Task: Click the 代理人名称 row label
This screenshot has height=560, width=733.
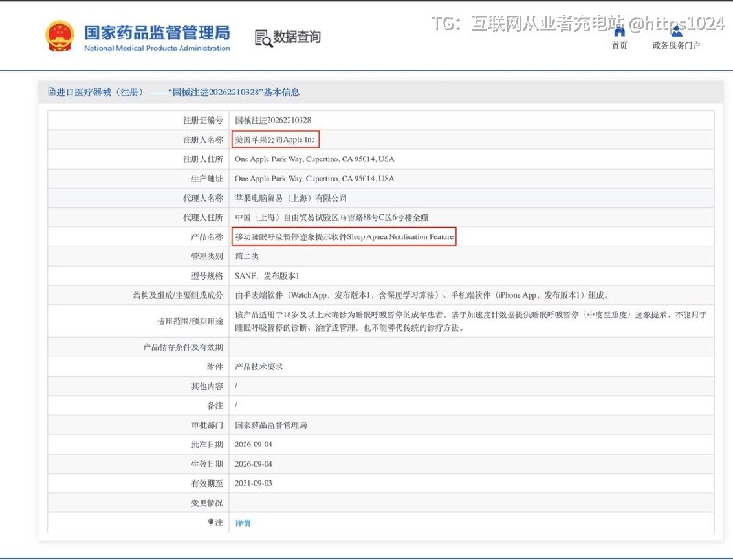Action: [x=202, y=198]
